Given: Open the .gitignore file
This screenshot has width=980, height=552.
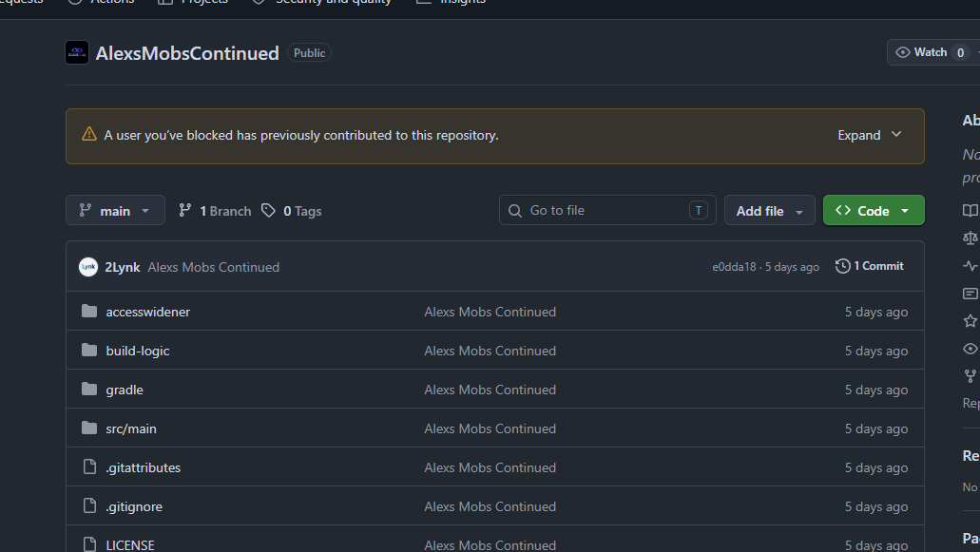Looking at the screenshot, I should [134, 506].
